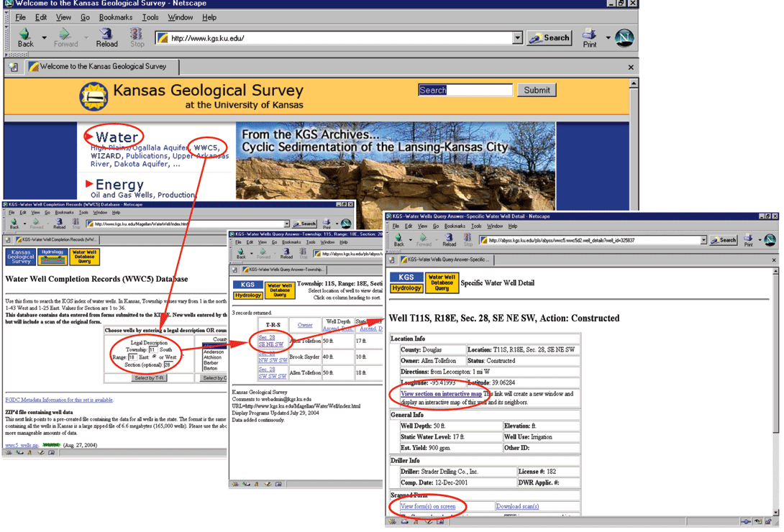Open Sec. 28 SE NE SW record link
Screen dimensions: 784x532
click(270, 341)
